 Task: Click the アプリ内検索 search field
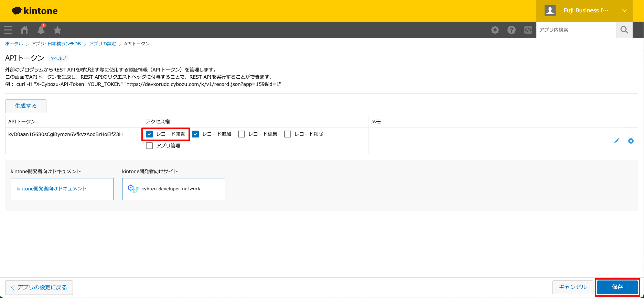point(576,30)
